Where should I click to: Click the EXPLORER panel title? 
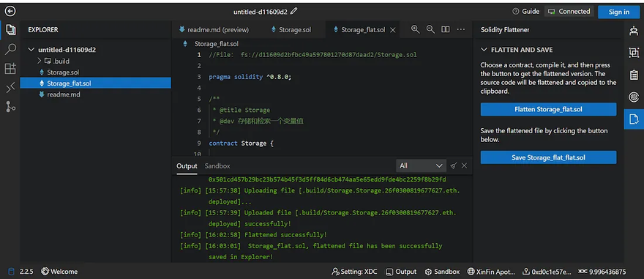43,29
